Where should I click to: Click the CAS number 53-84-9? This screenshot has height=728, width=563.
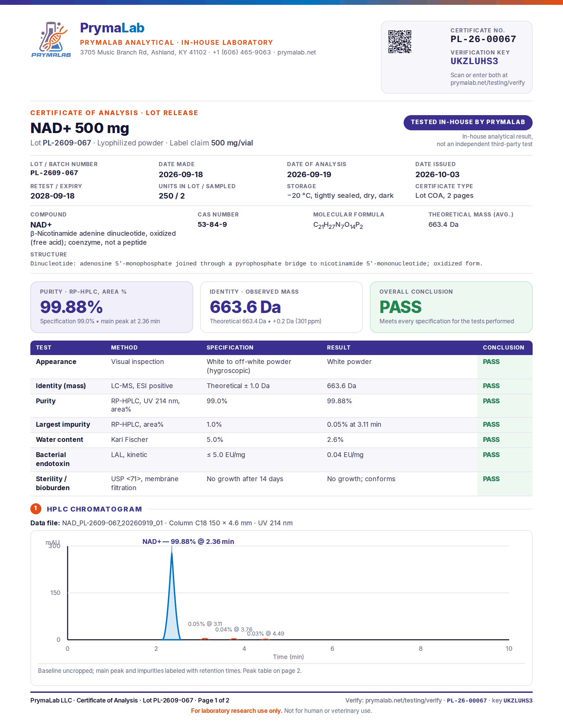pos(212,224)
